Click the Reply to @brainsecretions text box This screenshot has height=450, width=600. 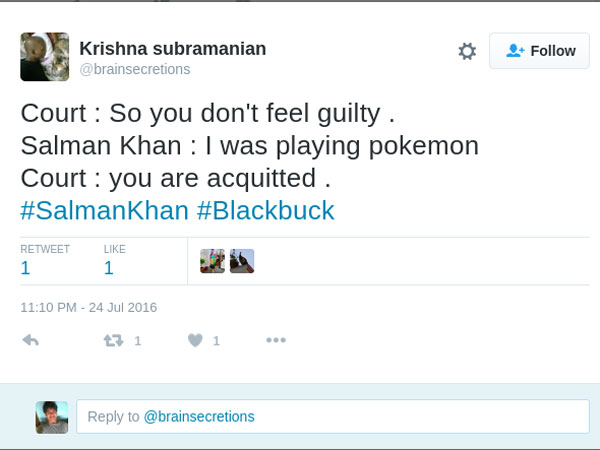click(x=332, y=416)
